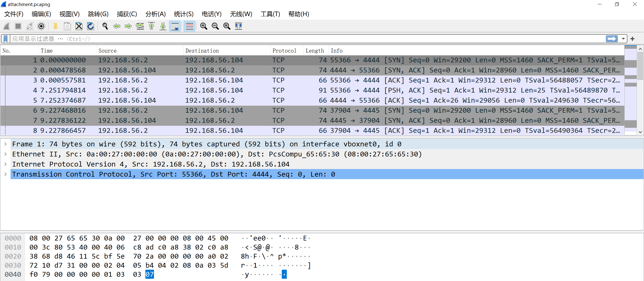This screenshot has height=281, width=644.
Task: Sort packets by Length column
Action: pyautogui.click(x=316, y=51)
